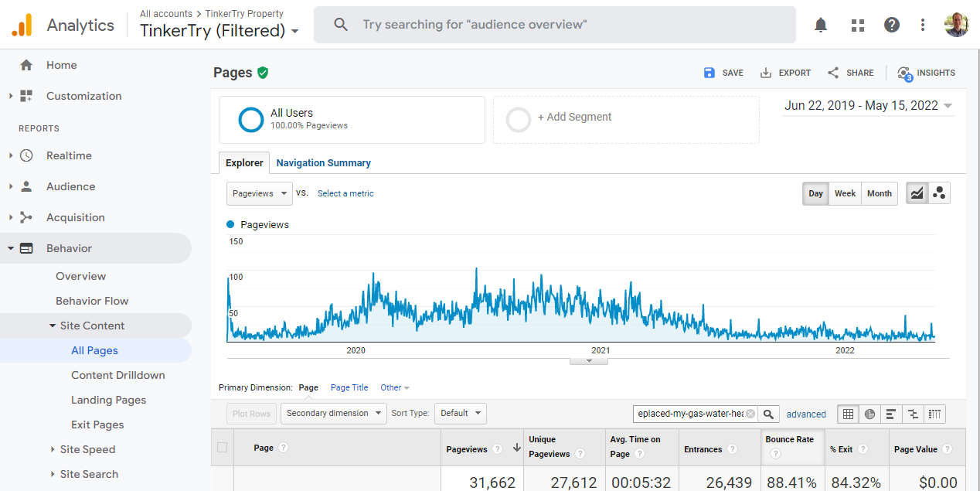The width and height of the screenshot is (980, 491).
Task: Set chart granularity to Day
Action: (816, 193)
